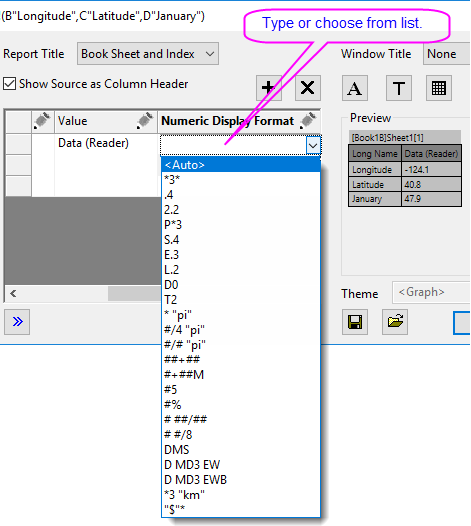
Task: Click the plus add row button
Action: tap(269, 88)
